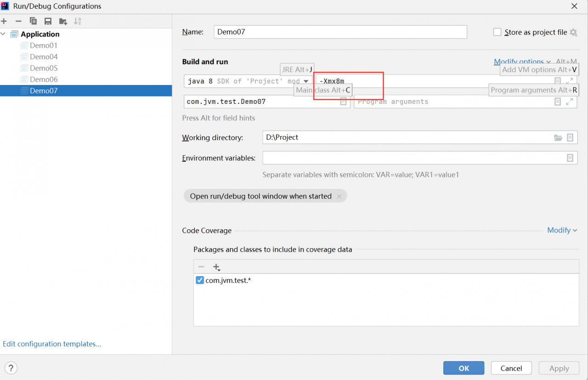
Task: Open java 8 SDK dropdown
Action: (248, 81)
